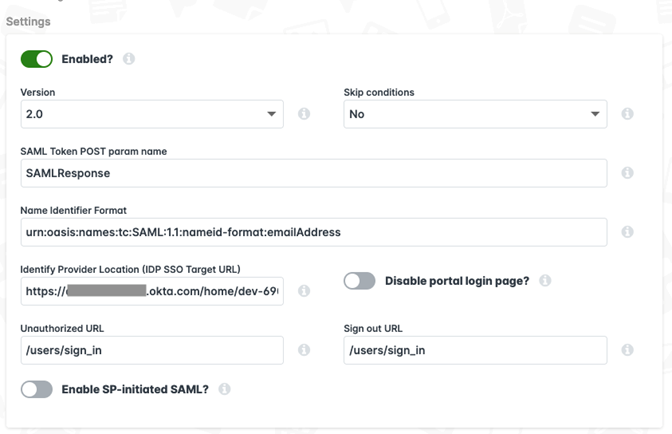The height and width of the screenshot is (434, 672).
Task: Click info icon beside Unauthorized URL field
Action: coord(304,350)
